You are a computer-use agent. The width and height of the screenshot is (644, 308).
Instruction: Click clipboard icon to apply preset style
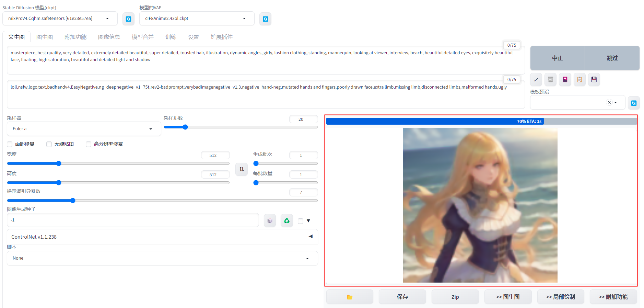coord(579,79)
